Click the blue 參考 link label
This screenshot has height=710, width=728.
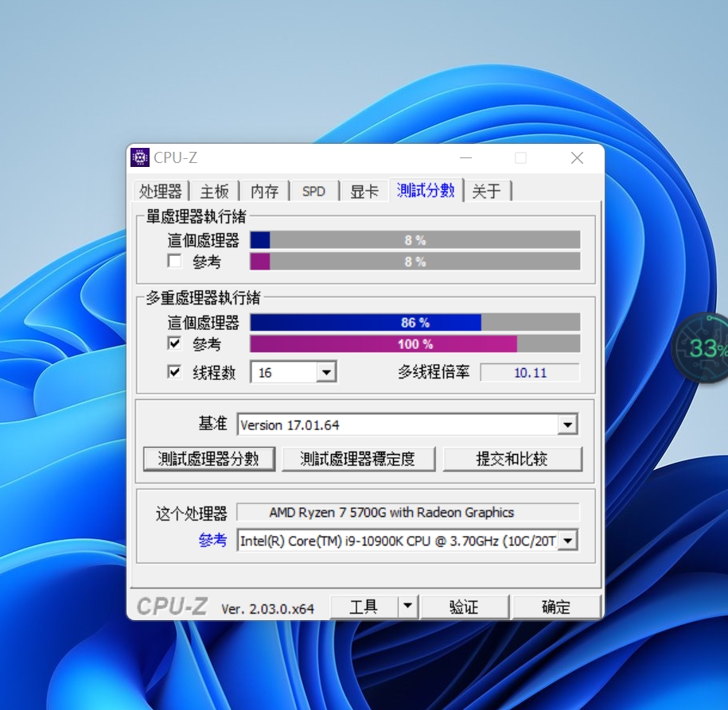coord(212,540)
